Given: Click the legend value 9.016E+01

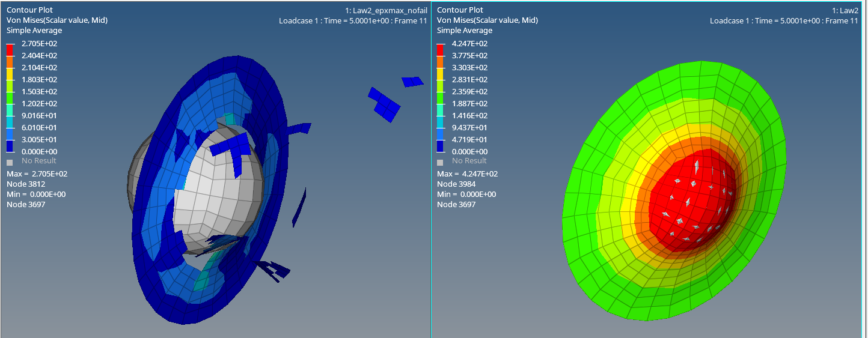Looking at the screenshot, I should (39, 115).
